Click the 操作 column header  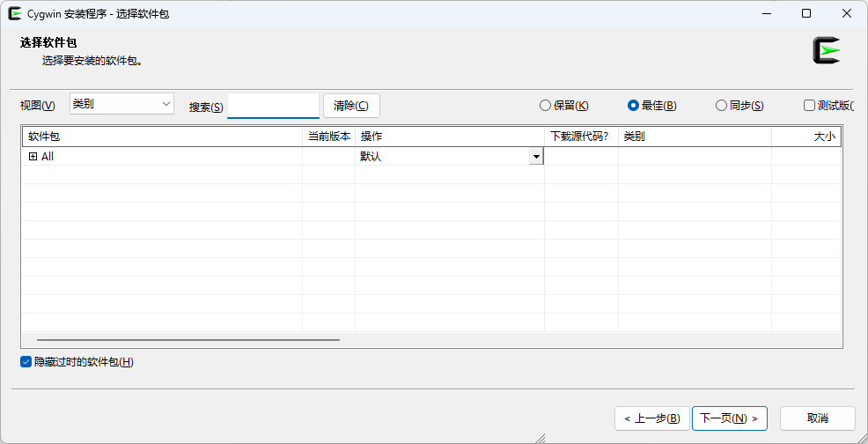pos(450,137)
